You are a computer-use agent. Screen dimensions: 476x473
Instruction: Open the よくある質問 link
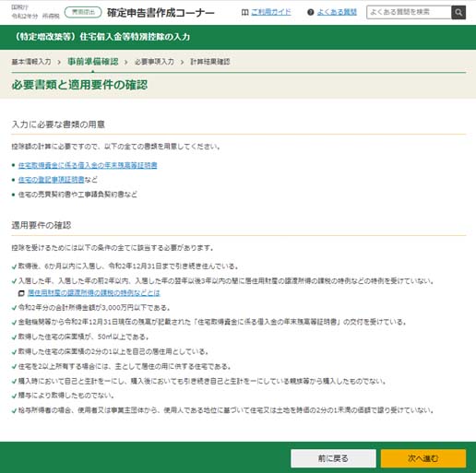337,12
